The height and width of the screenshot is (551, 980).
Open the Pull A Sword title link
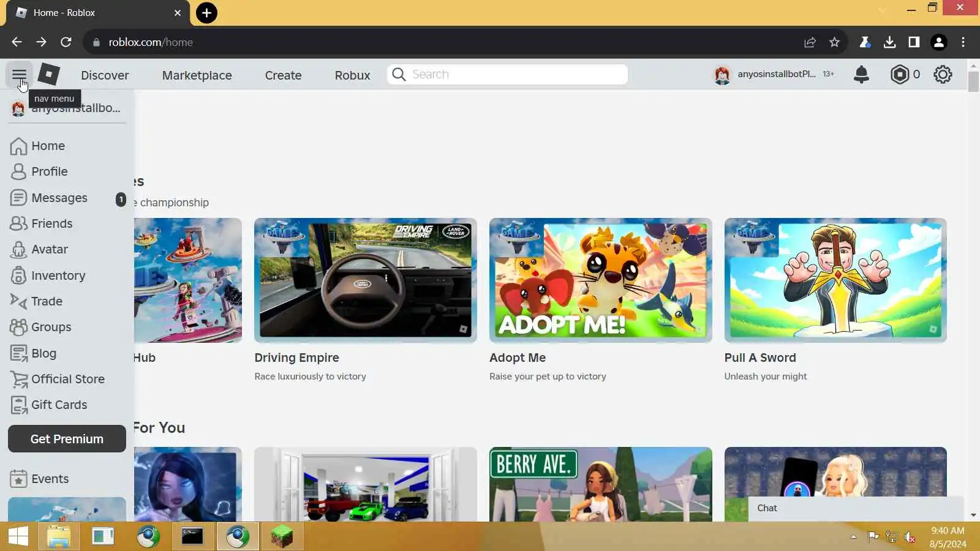[760, 358]
